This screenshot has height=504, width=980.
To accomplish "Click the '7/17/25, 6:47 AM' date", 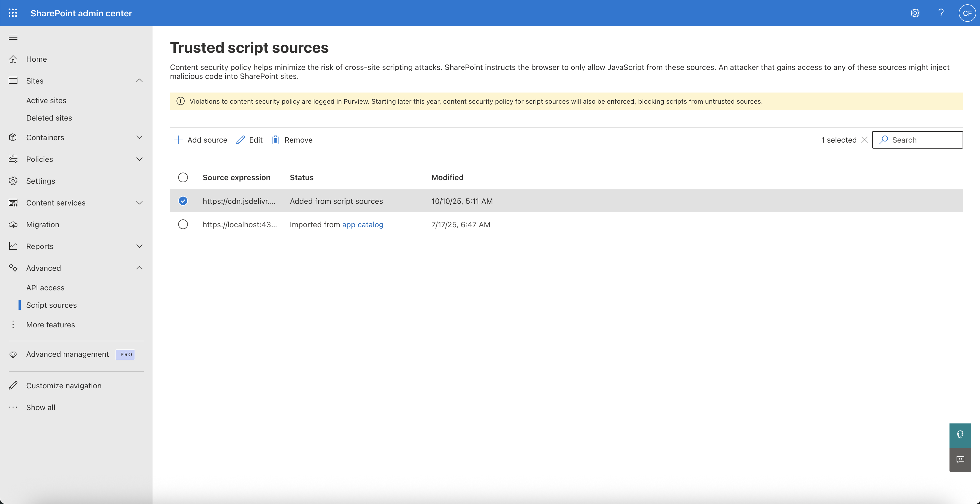I will pos(461,225).
